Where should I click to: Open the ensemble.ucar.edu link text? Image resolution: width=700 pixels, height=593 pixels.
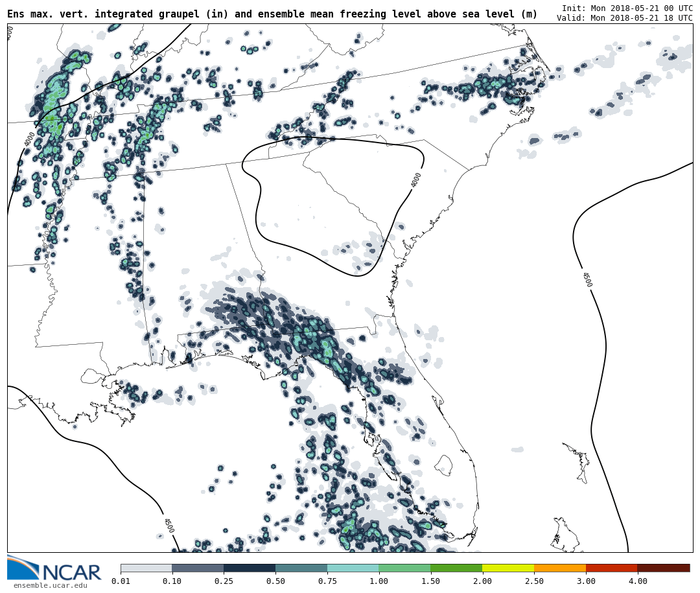click(50, 586)
